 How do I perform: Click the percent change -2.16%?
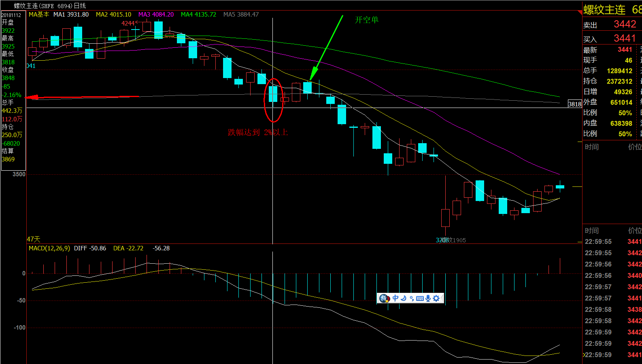point(11,95)
